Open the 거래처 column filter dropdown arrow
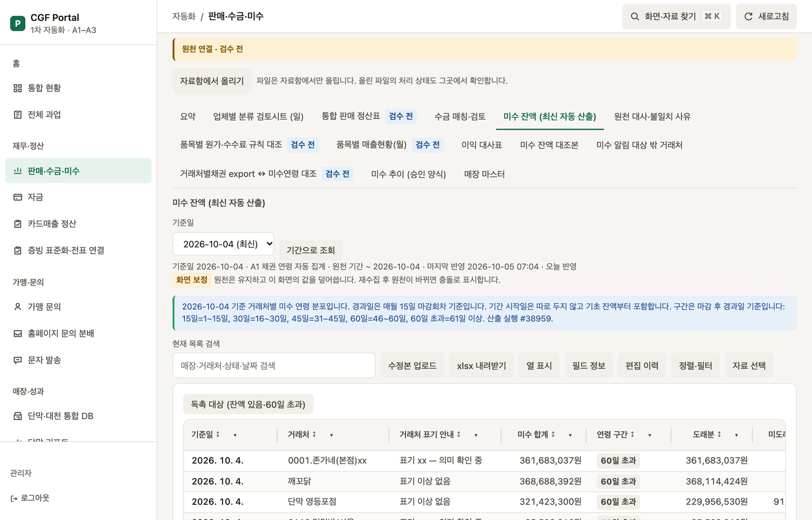Screen dimensions: 812x520 [332, 435]
